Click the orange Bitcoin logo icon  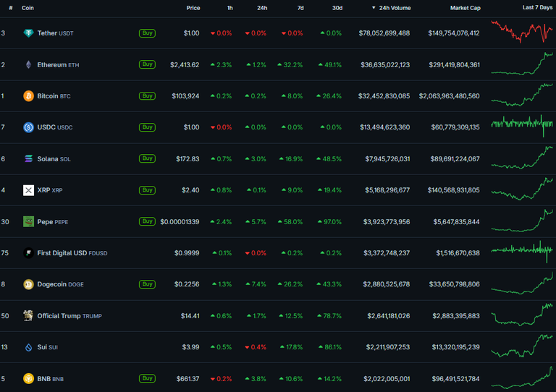pos(28,96)
